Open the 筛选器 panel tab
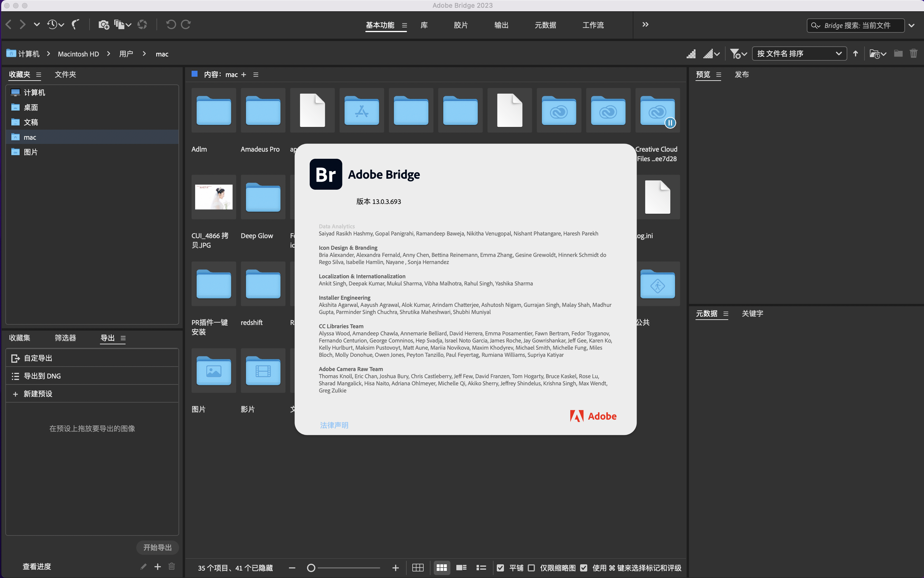Image resolution: width=924 pixels, height=578 pixels. [x=65, y=337]
